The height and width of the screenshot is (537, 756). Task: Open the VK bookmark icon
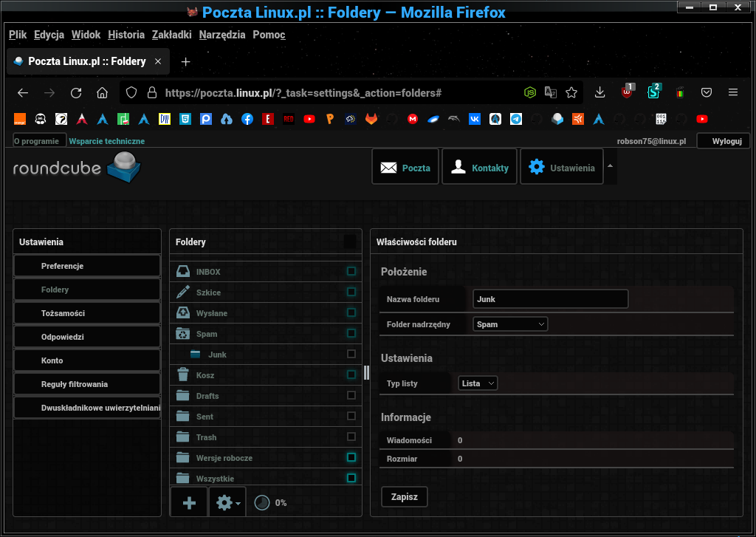475,119
